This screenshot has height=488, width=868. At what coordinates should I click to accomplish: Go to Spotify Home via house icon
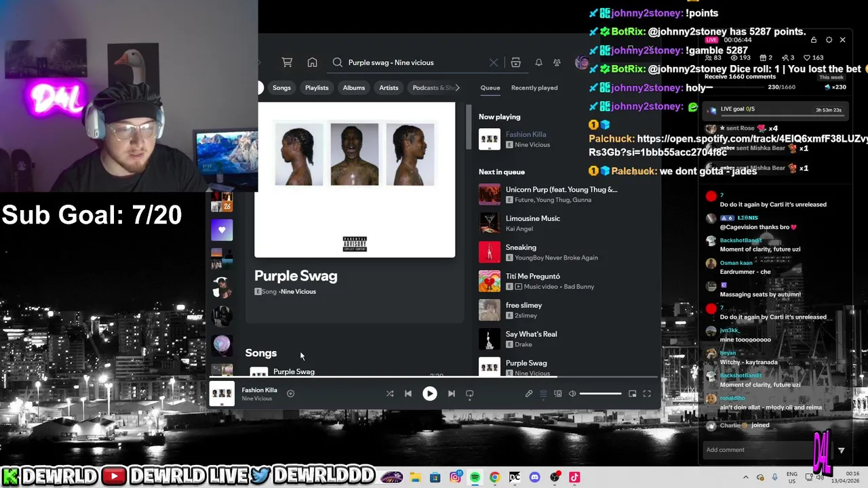tap(312, 62)
